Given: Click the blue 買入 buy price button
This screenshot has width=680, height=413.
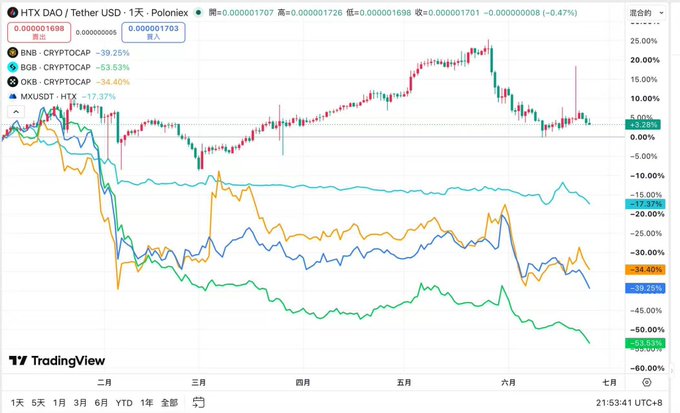Looking at the screenshot, I should click(154, 33).
